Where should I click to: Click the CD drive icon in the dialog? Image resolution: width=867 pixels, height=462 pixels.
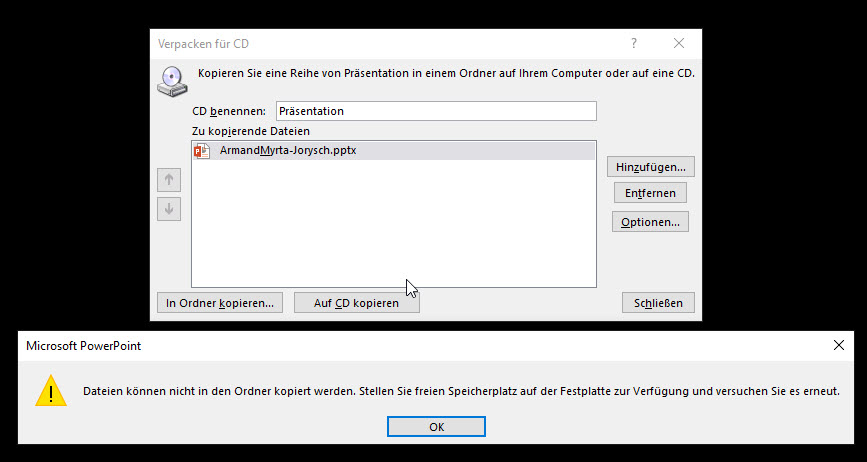click(173, 81)
